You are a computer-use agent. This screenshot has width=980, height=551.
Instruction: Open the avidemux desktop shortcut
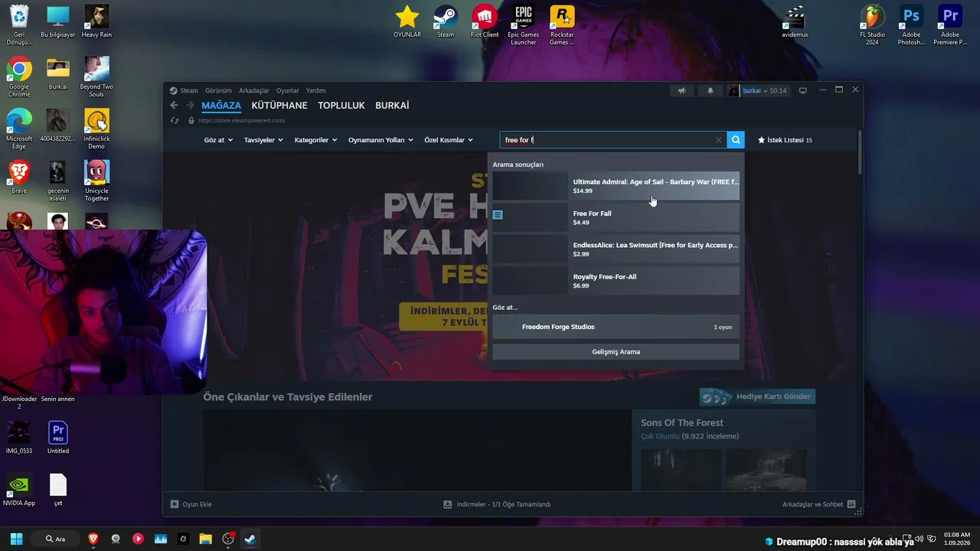(795, 22)
